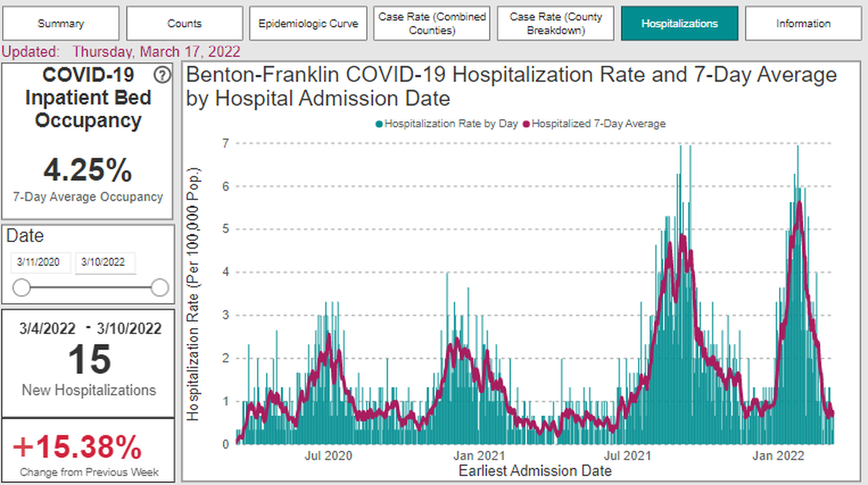
Task: Click the 15 New Hospitalizations number
Action: (89, 359)
